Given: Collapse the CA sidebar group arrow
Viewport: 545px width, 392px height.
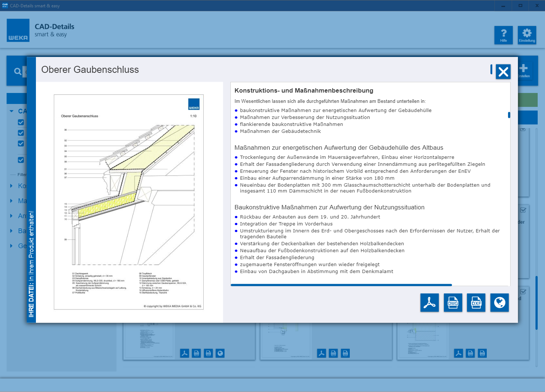Looking at the screenshot, I should [12, 111].
